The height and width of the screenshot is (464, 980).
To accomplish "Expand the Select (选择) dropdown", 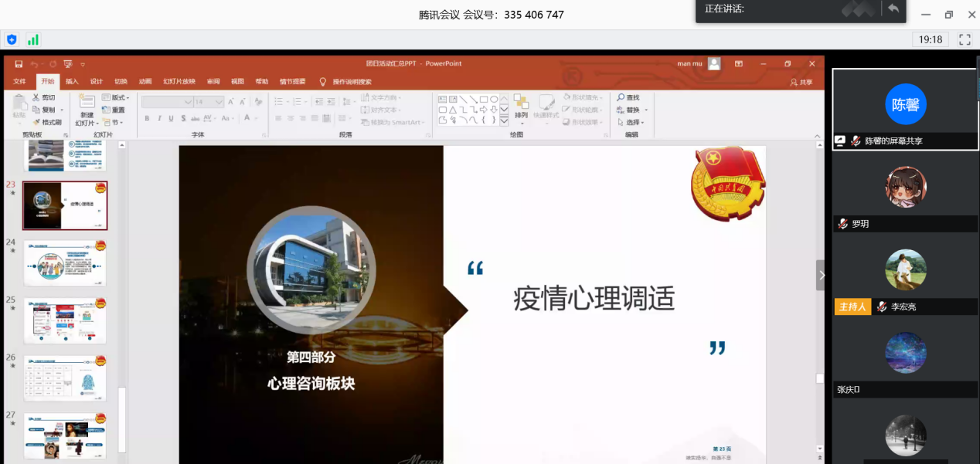I will 635,122.
